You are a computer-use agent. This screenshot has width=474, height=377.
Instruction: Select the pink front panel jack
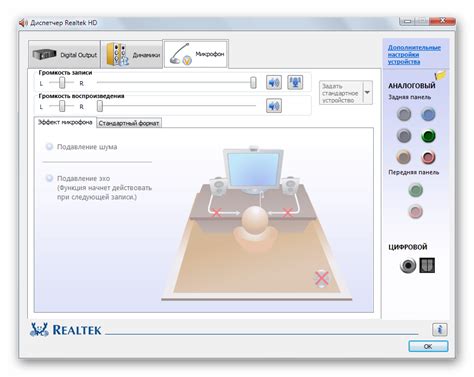[x=415, y=211]
